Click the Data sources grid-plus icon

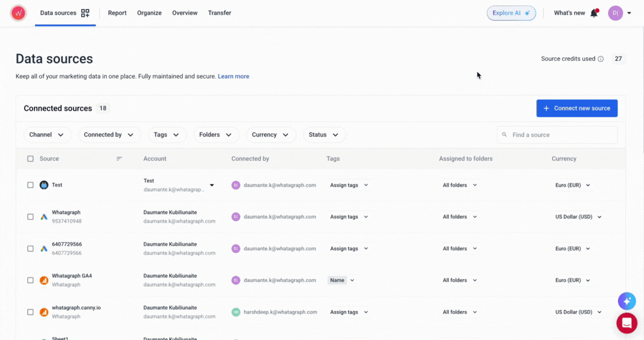tap(85, 13)
